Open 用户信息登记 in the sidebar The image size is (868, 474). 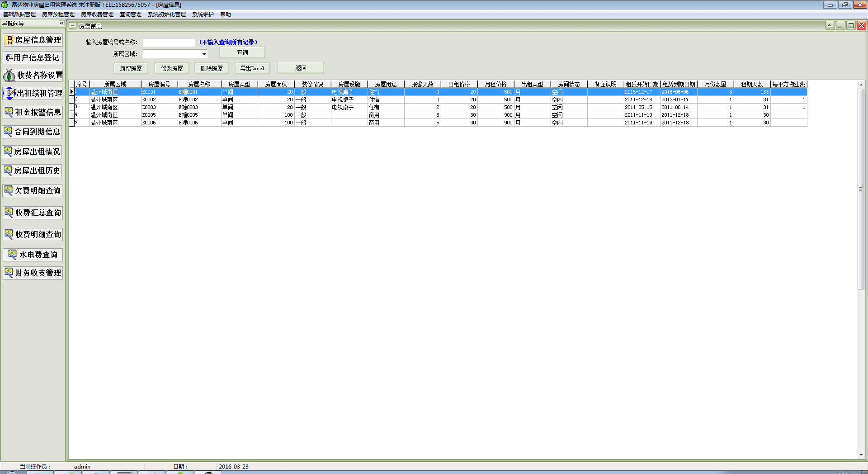pos(33,57)
